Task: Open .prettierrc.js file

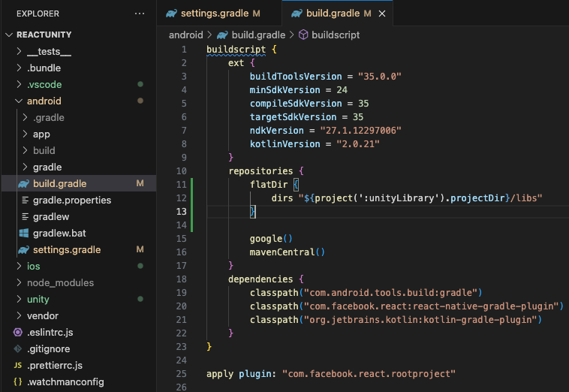Action: (x=79, y=365)
